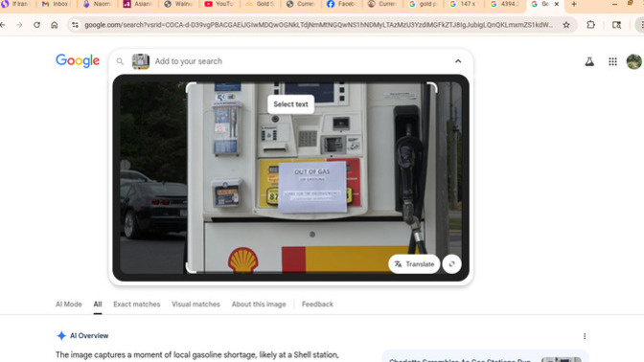
Task: Open a new browser tab
Action: [574, 4]
